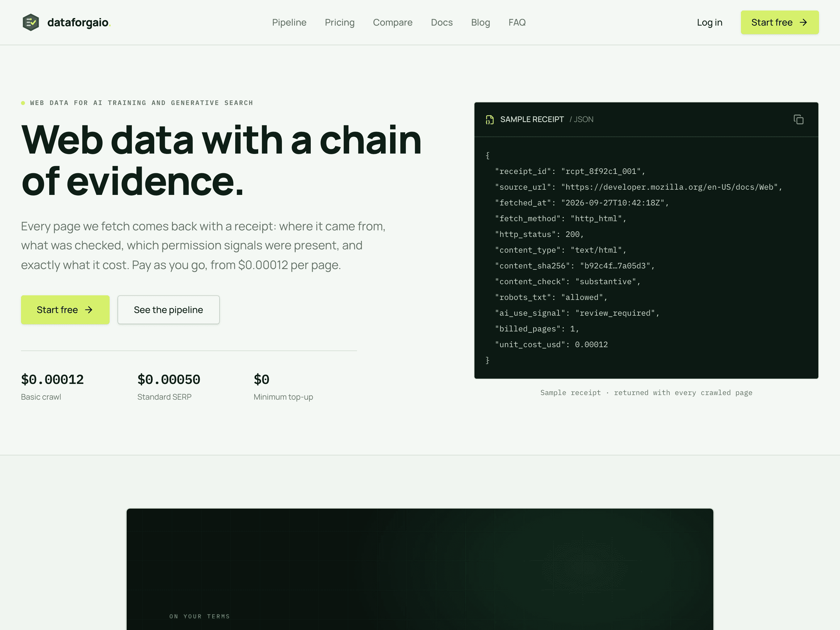840x630 pixels.
Task: Open the Pricing nav item
Action: (x=340, y=22)
